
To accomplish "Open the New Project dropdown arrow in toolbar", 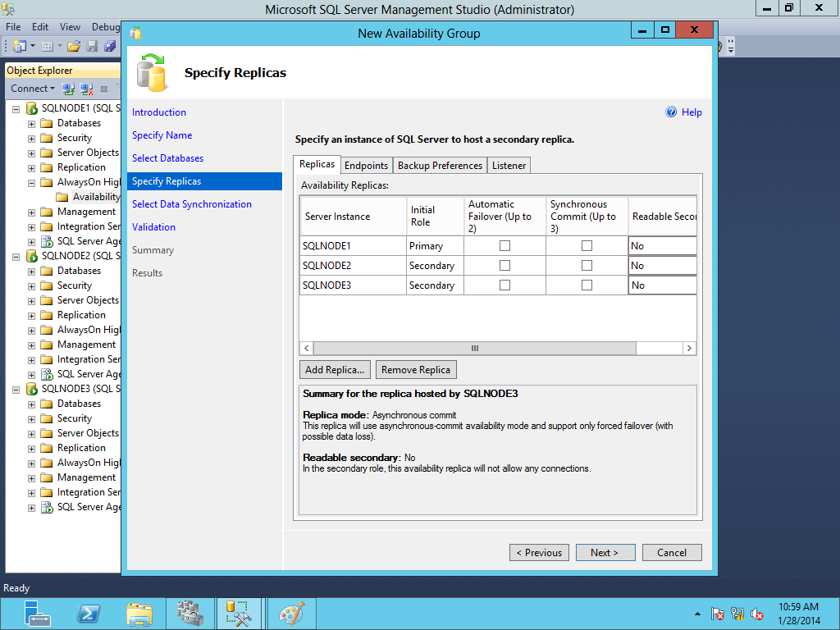I will [32, 46].
